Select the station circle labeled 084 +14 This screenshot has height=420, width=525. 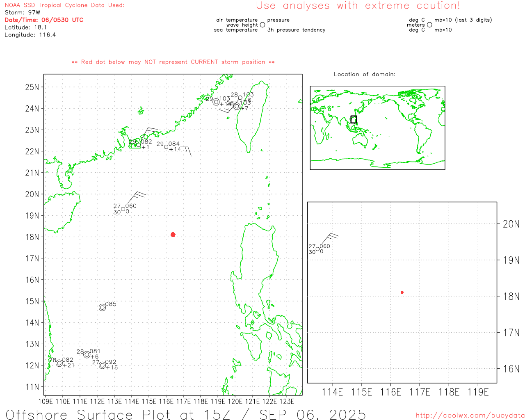(166, 147)
